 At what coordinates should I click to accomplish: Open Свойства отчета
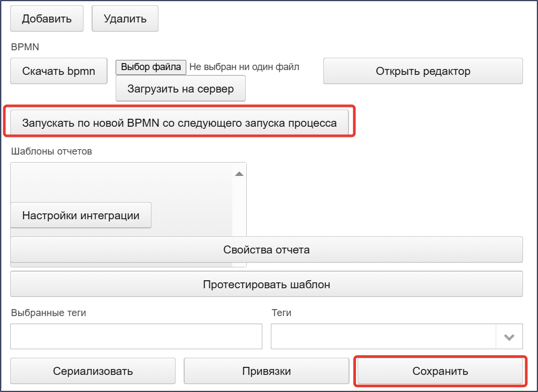coord(267,249)
